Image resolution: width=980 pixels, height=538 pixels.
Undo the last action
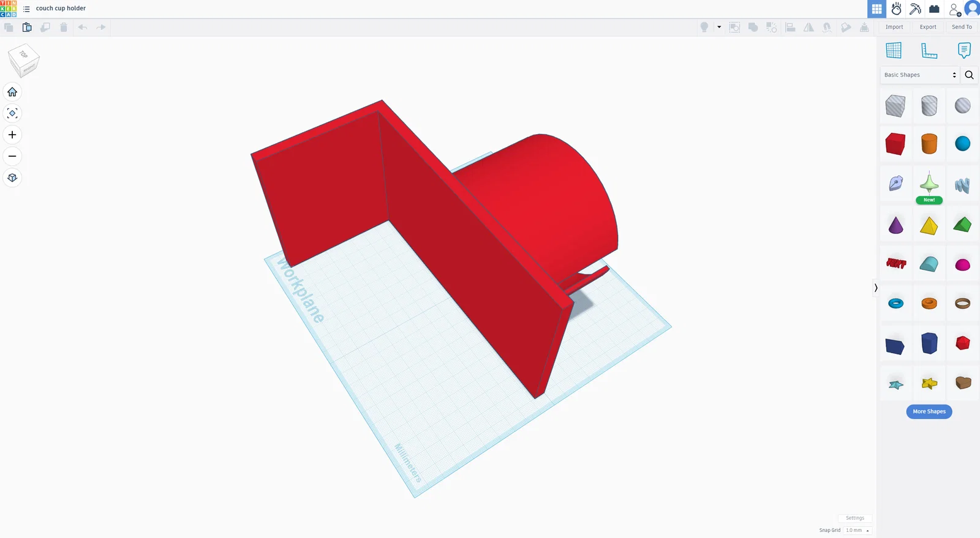(x=83, y=27)
